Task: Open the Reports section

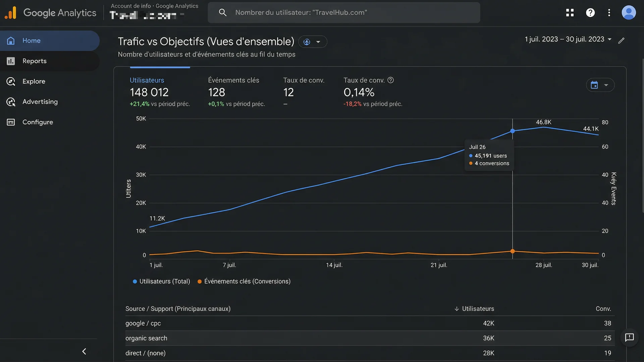Action: click(x=35, y=61)
